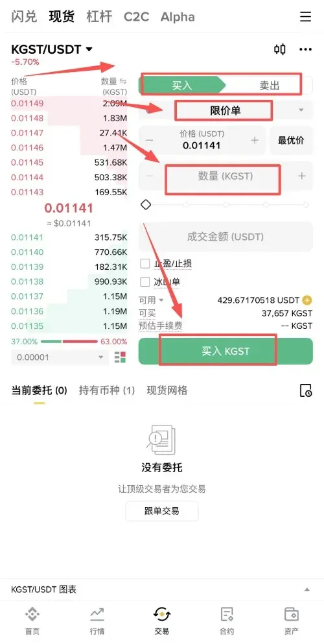Open the candlestick chart icon
The width and height of the screenshot is (324, 644).
click(x=280, y=49)
